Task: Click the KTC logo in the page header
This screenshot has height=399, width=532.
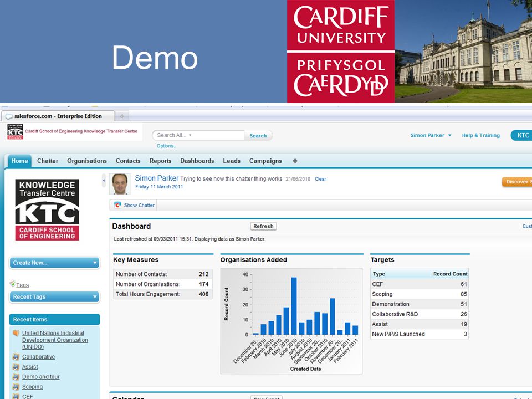Action: coord(16,132)
